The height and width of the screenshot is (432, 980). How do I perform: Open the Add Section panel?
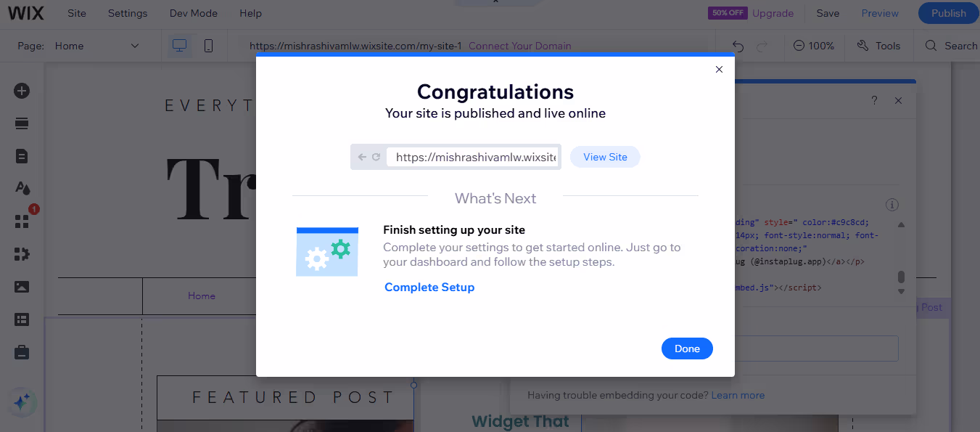22,123
